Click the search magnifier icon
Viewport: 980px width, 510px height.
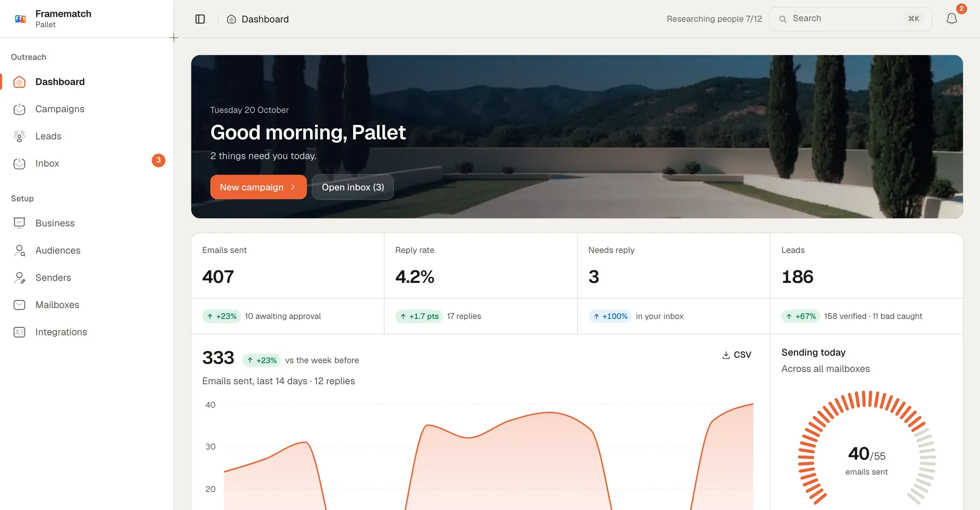pyautogui.click(x=782, y=19)
